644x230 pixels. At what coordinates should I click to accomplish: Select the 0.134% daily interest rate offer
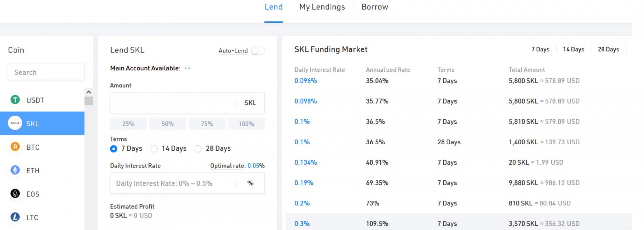306,162
